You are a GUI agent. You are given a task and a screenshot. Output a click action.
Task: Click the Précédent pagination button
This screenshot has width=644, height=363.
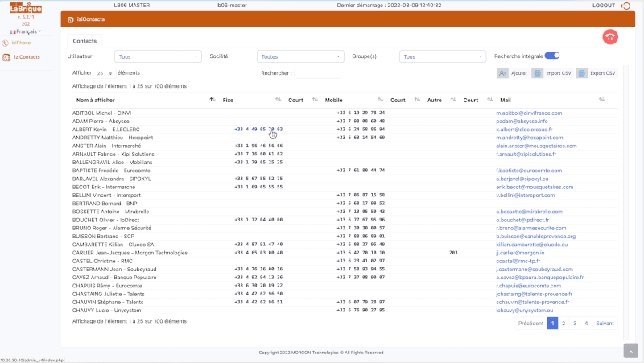click(530, 324)
